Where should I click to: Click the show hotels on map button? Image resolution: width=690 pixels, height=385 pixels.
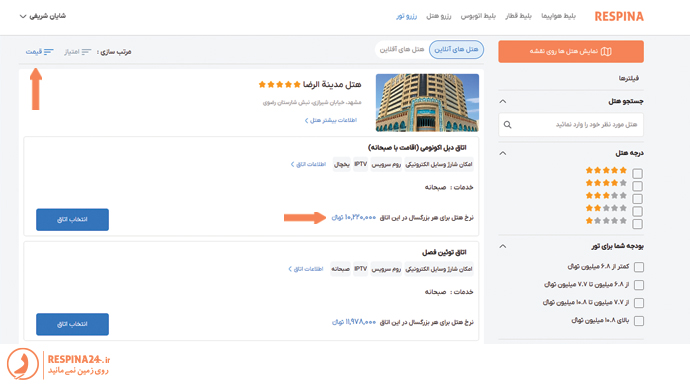click(x=571, y=51)
